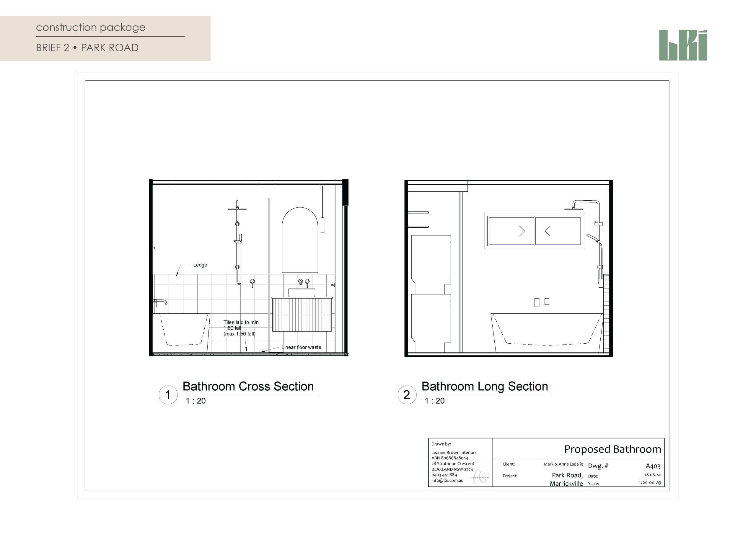The height and width of the screenshot is (534, 756).
Task: Click the section number 1 circle marker
Action: [168, 394]
